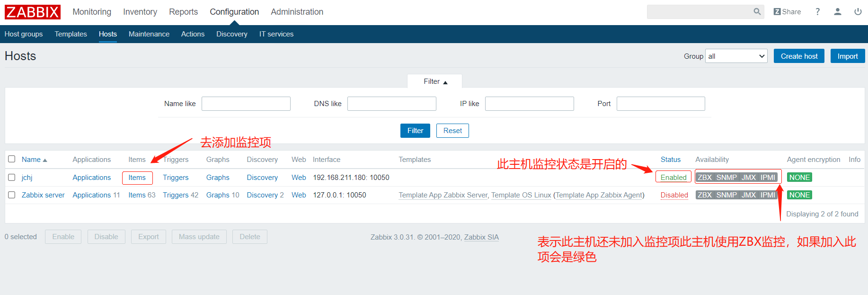
Task: Open Items for host jchj
Action: click(x=137, y=178)
